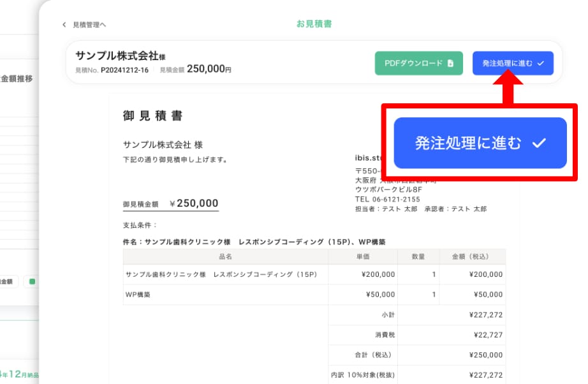
Task: Select estimate number P20241212-16
Action: [x=124, y=70]
